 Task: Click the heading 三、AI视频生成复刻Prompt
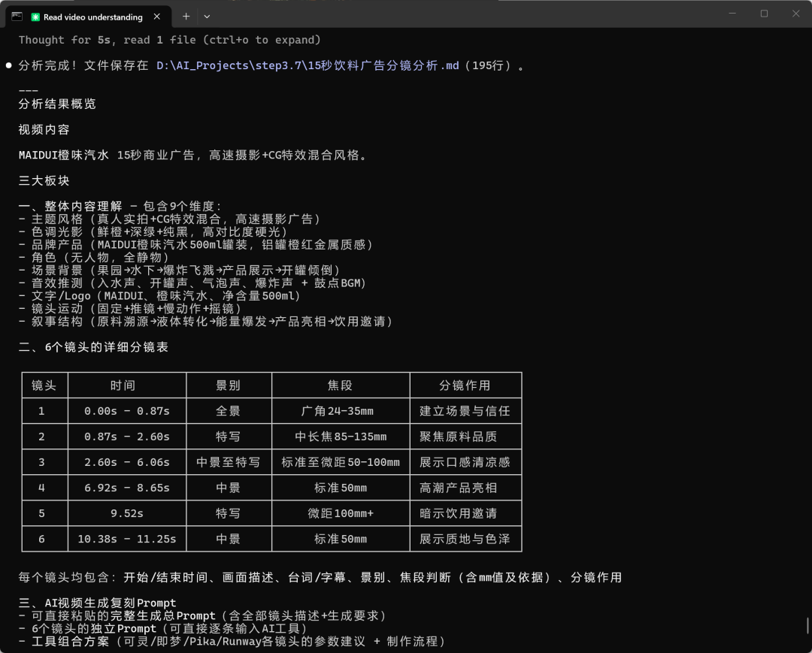[97, 603]
